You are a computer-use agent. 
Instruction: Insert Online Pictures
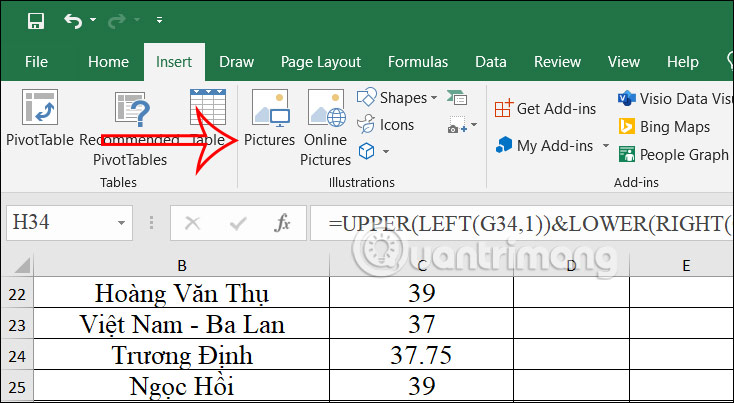[326, 128]
